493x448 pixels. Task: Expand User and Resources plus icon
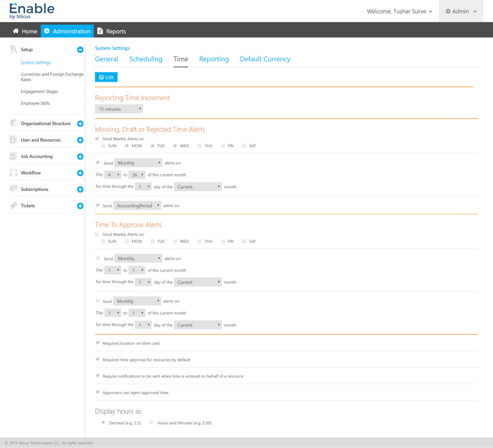pyautogui.click(x=80, y=140)
